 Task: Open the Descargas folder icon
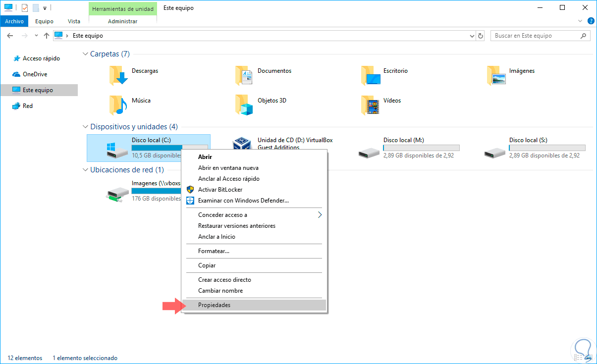(119, 75)
